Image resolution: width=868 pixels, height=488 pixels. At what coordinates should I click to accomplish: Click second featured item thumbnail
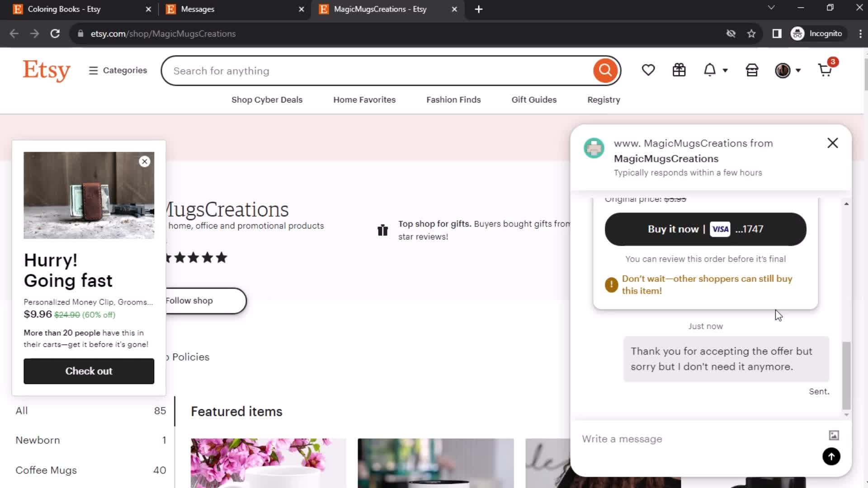436,463
